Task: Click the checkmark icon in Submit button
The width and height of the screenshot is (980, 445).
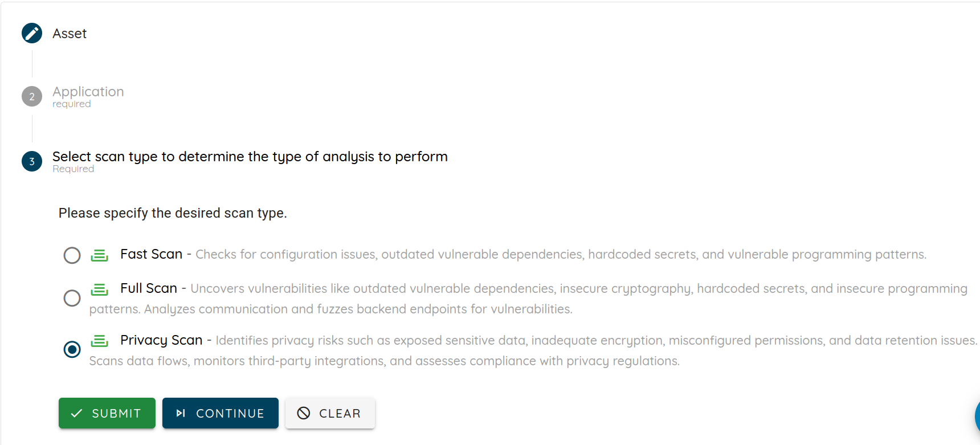Action: (76, 413)
